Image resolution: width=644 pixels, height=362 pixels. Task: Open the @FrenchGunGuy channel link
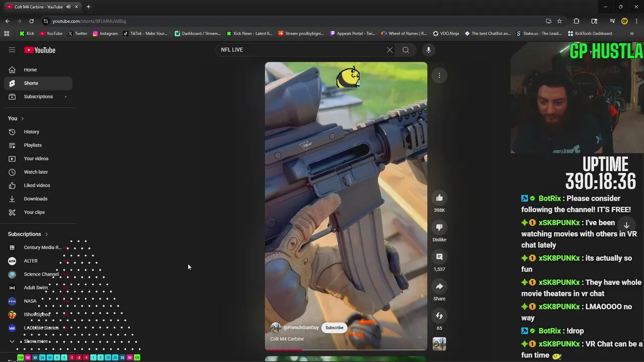[301, 328]
